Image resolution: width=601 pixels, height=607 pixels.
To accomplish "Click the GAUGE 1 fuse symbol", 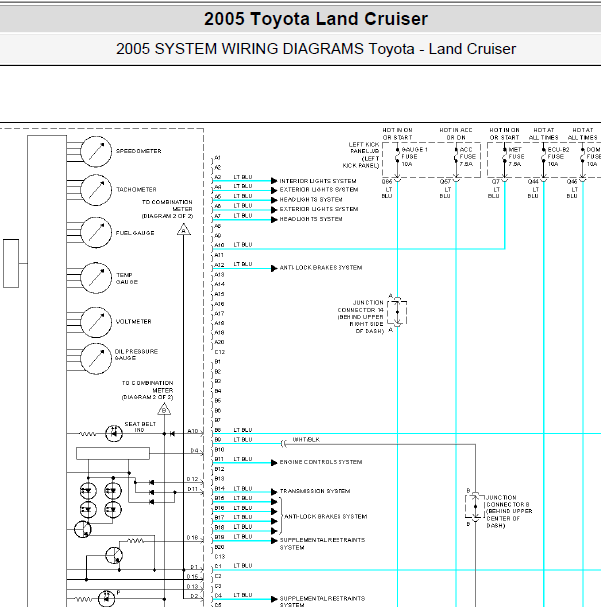I will click(x=397, y=157).
